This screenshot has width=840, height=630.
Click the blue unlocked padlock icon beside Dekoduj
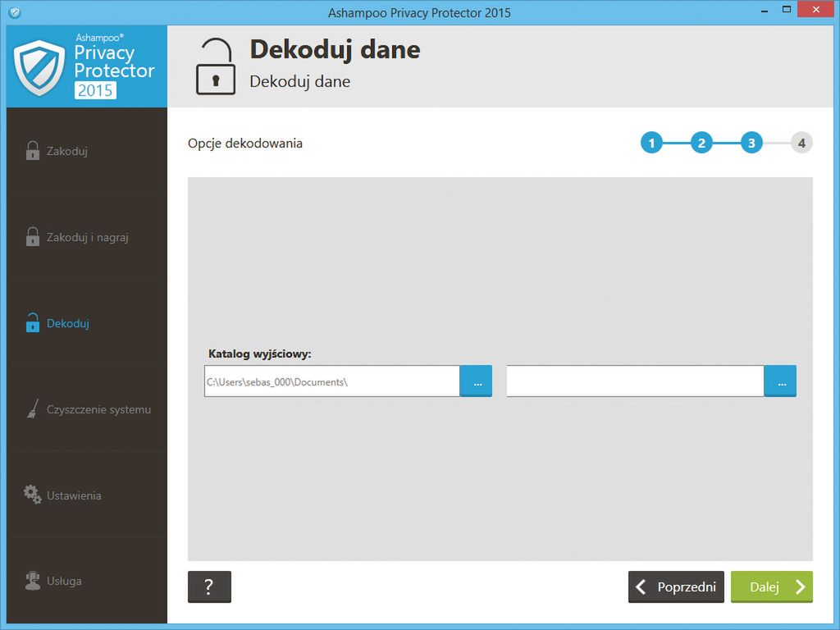(x=33, y=322)
